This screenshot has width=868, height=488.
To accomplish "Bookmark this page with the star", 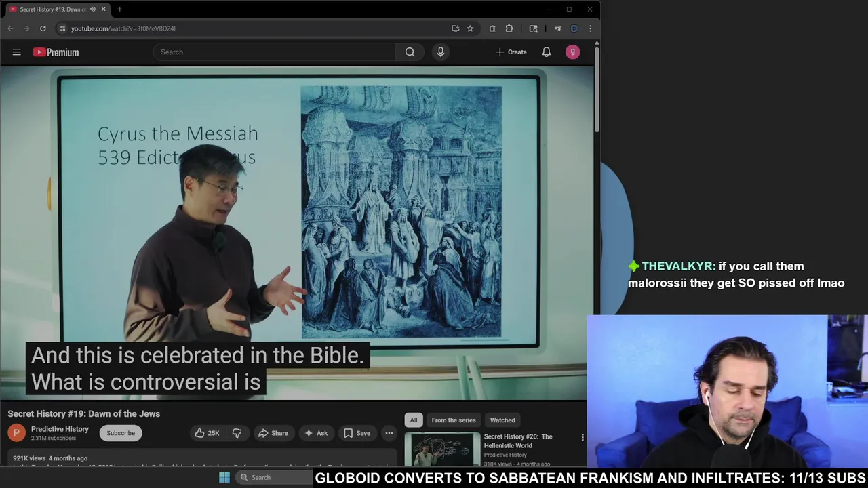I will click(470, 28).
